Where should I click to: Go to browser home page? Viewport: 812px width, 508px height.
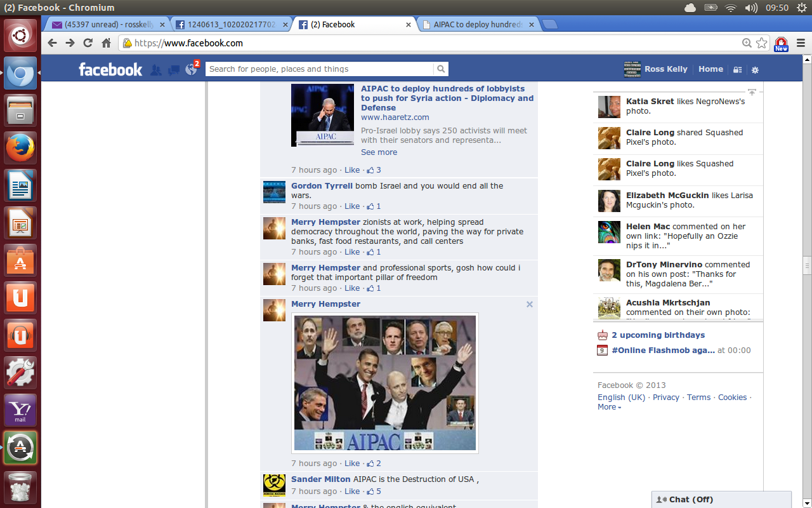point(106,43)
